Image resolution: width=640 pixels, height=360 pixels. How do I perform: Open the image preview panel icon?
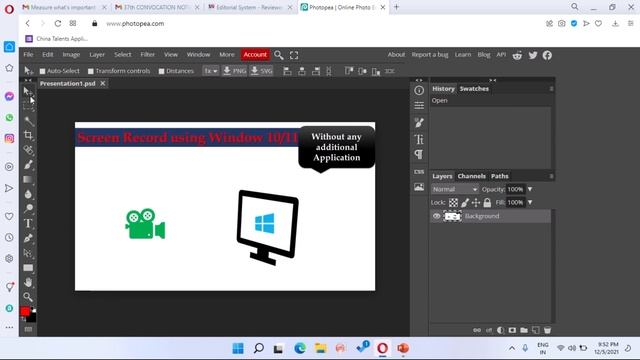[x=419, y=187]
